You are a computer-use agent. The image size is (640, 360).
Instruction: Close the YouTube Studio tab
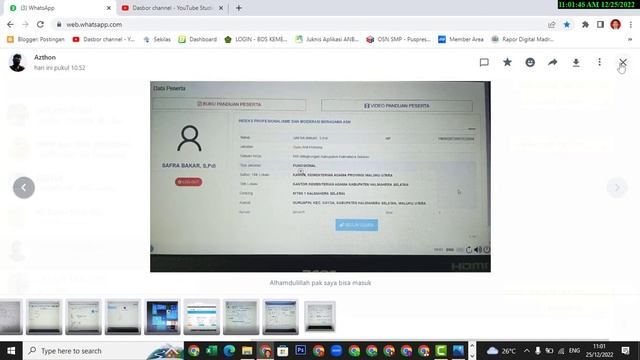(x=221, y=8)
